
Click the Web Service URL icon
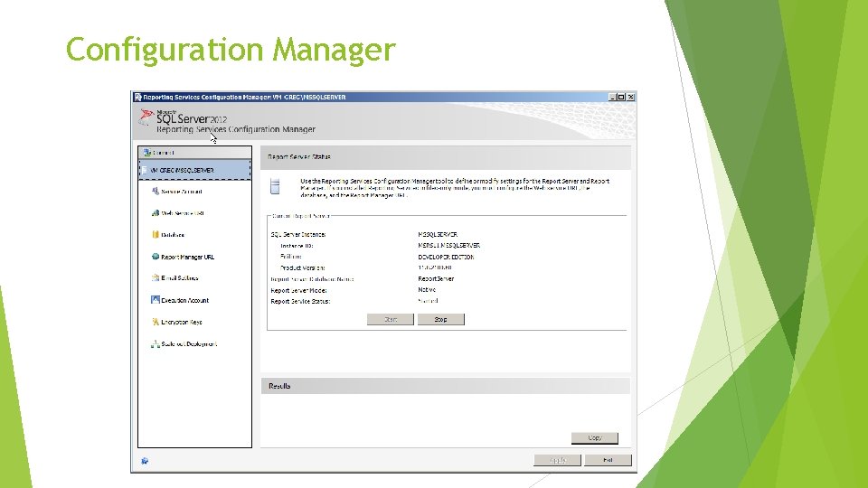click(155, 212)
